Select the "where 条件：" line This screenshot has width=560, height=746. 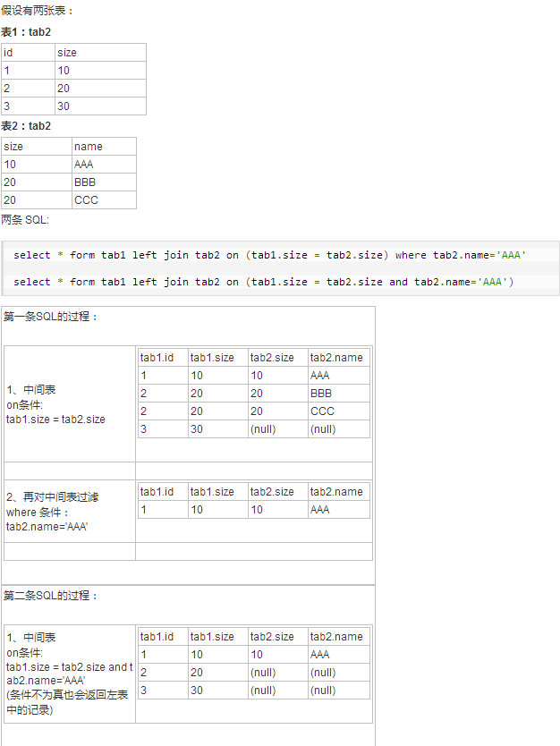[38, 513]
